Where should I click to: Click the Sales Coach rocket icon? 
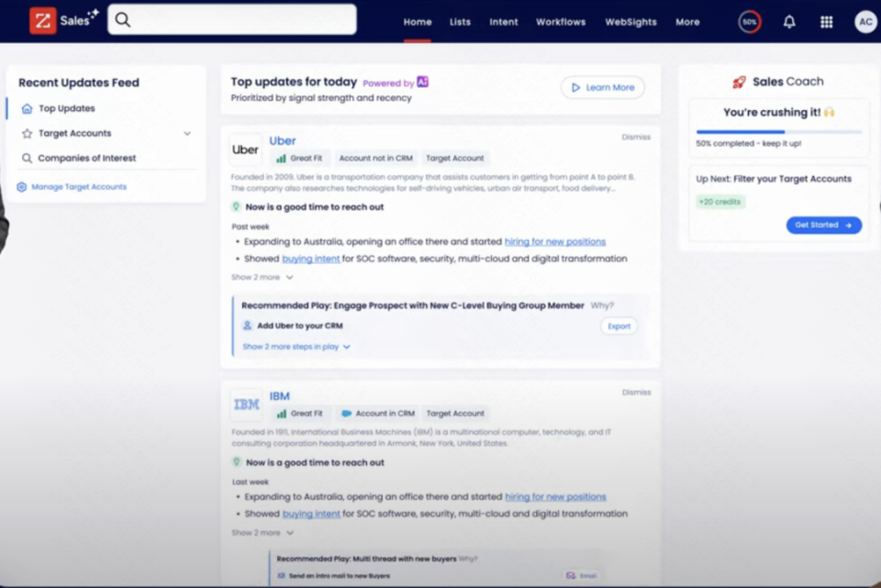tap(739, 82)
